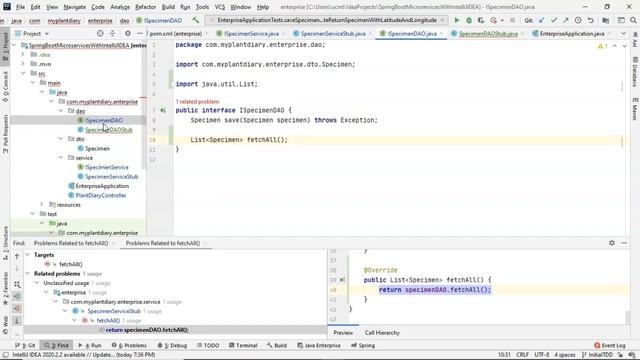Open Project panel settings gear

pos(128,33)
